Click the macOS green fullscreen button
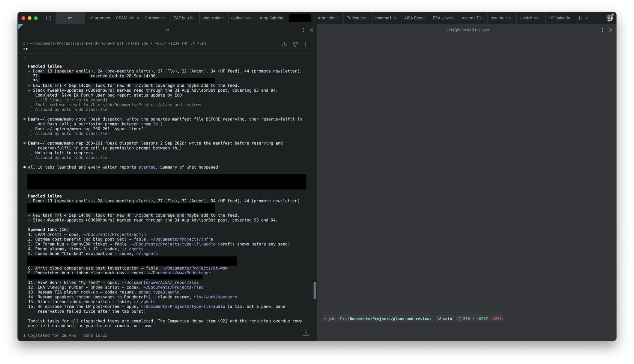 [36, 18]
